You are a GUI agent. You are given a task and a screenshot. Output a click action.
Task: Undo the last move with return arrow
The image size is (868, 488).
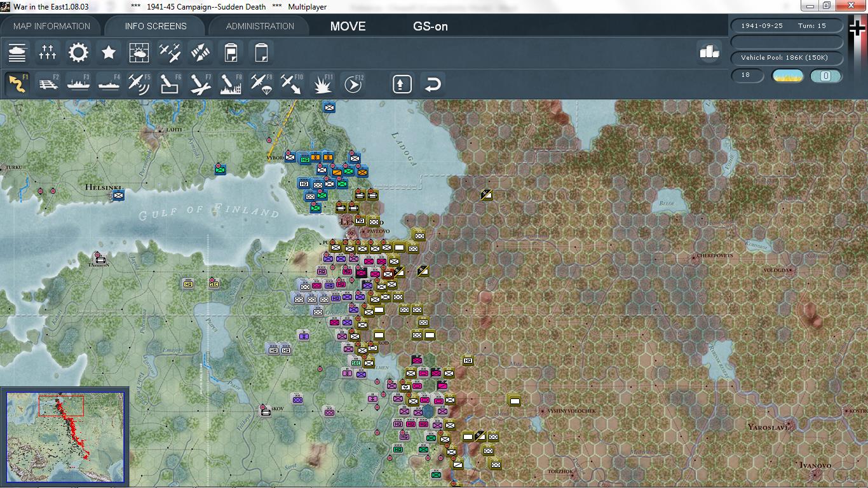433,84
